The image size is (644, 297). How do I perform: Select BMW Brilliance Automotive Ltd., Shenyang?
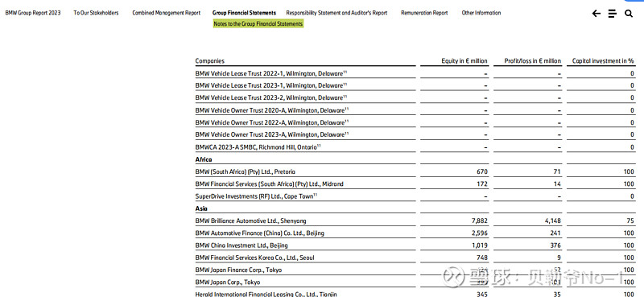250,221
